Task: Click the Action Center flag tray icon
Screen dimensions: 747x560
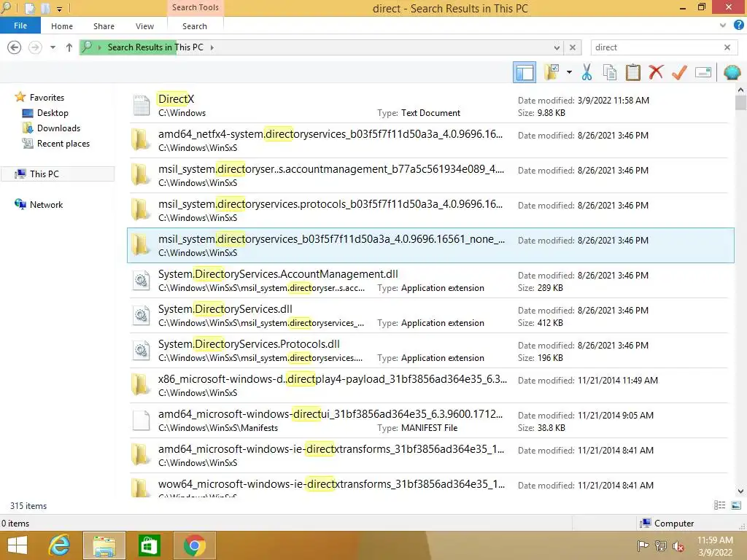Action: coord(643,546)
